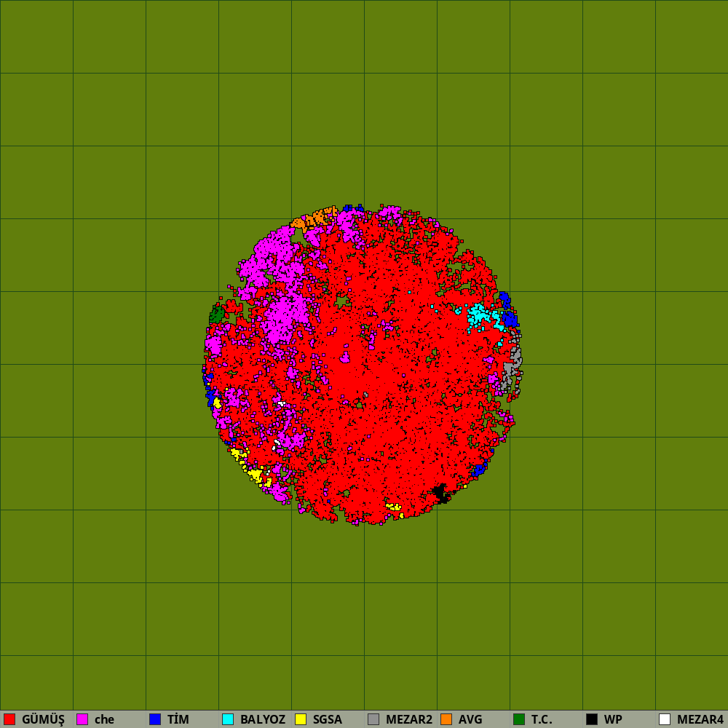Screen dimensions: 728x728
Task: Select the SGSA legend label
Action: (x=328, y=720)
